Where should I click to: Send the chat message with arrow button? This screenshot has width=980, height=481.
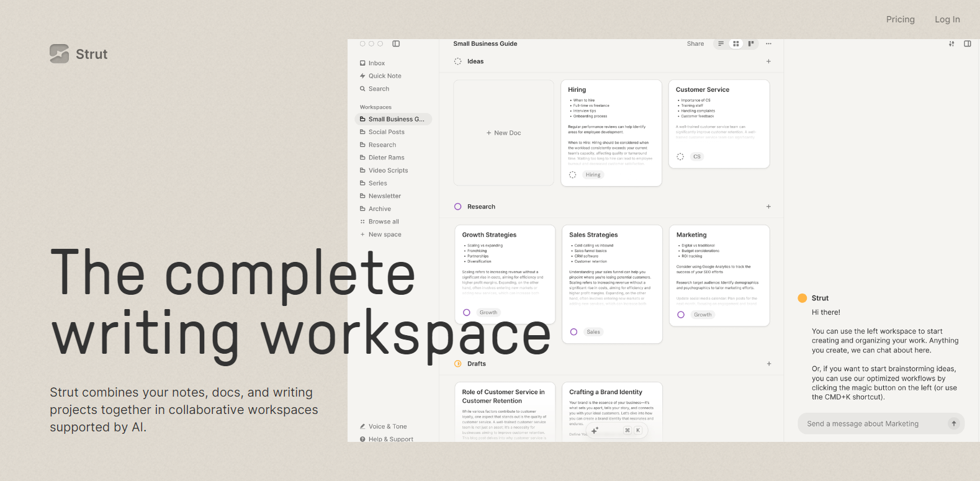point(954,423)
